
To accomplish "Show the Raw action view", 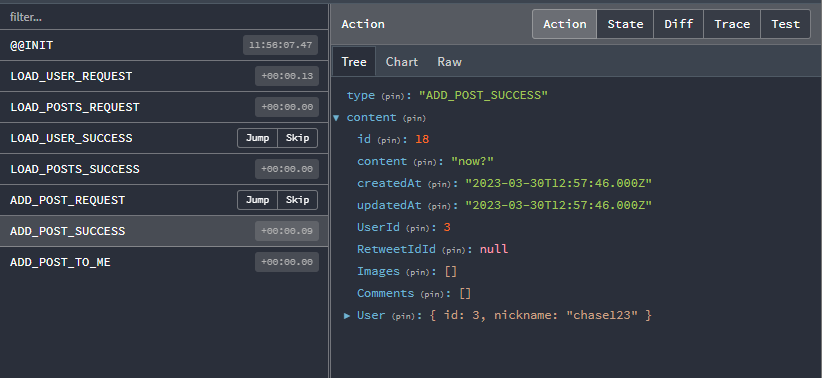I will pyautogui.click(x=449, y=62).
